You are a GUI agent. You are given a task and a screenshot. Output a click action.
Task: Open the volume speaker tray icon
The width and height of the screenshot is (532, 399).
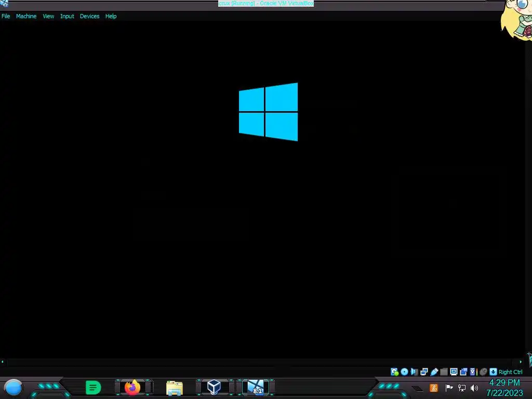pyautogui.click(x=474, y=388)
